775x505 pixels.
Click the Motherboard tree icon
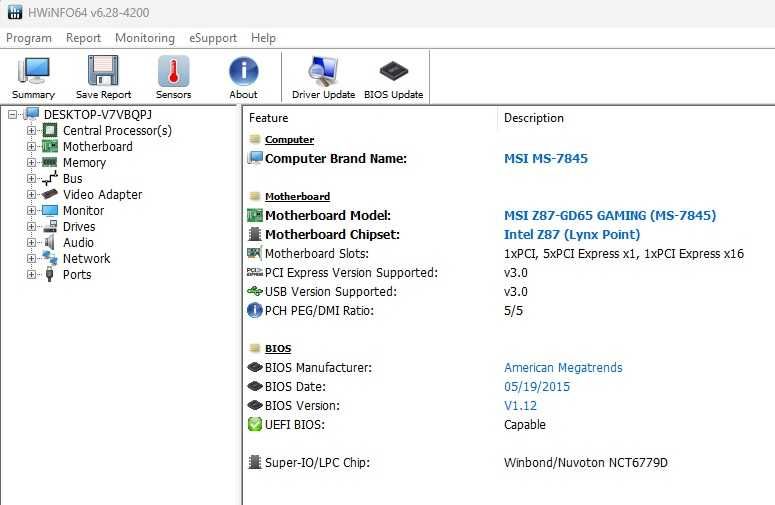[x=49, y=146]
